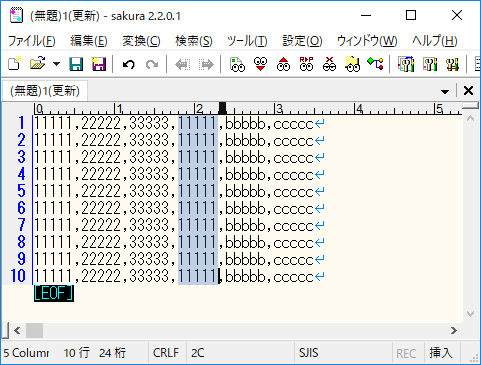The image size is (481, 365).
Task: Click the REC indicator in status bar
Action: [406, 353]
